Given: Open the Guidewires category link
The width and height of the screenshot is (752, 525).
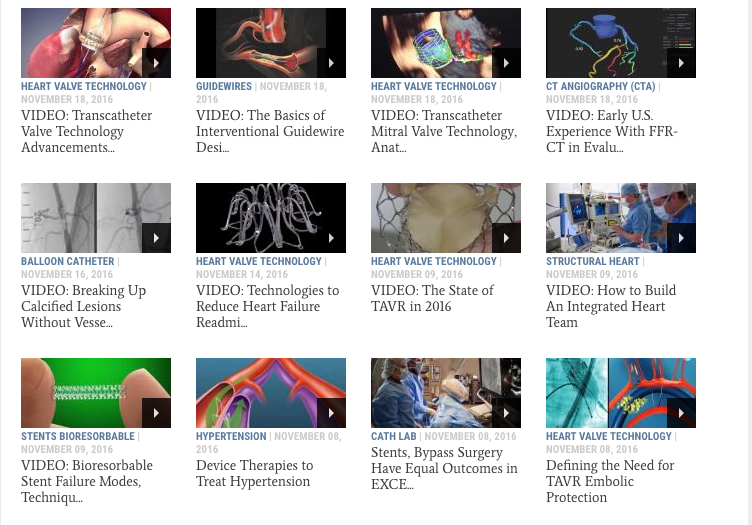Looking at the screenshot, I should click(x=223, y=86).
